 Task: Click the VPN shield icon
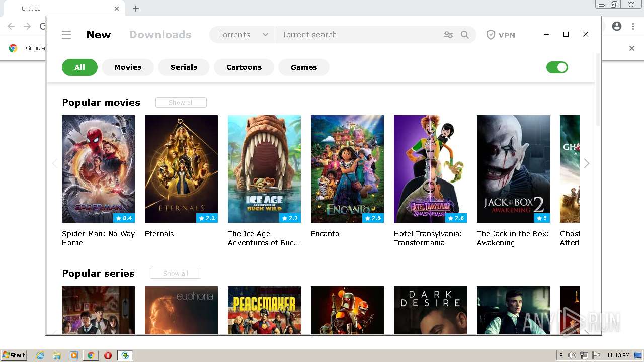pyautogui.click(x=491, y=35)
